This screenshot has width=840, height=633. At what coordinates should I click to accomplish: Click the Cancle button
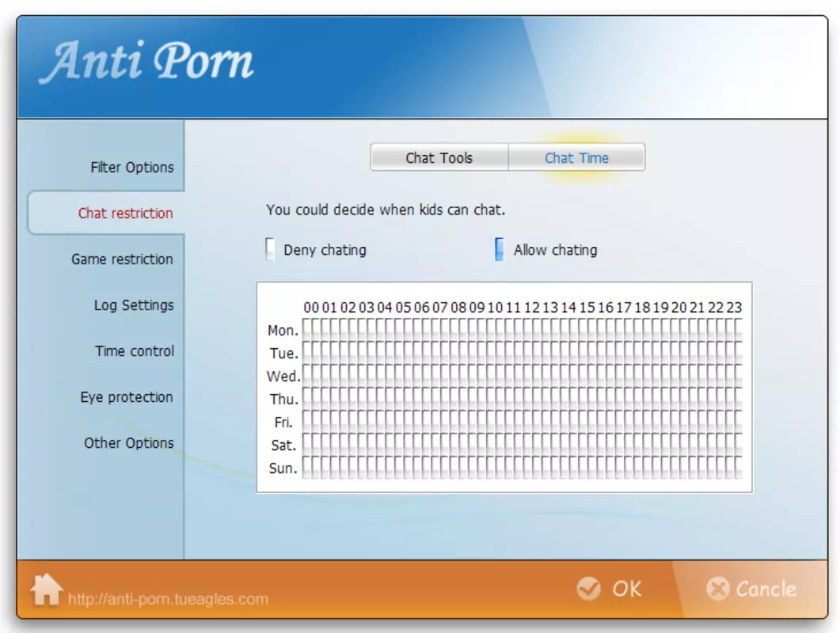(751, 589)
